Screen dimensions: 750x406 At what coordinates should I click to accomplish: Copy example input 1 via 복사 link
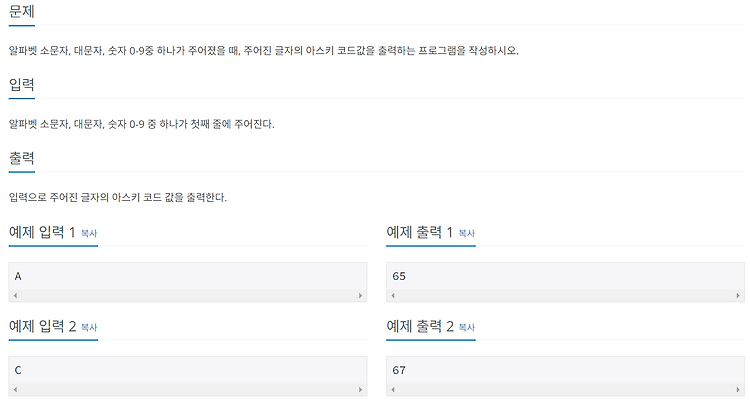[89, 233]
